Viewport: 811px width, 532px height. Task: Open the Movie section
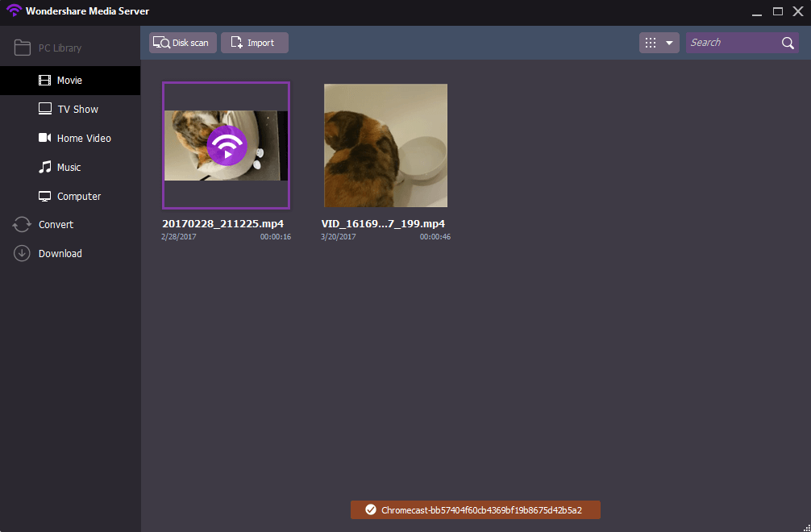point(70,80)
